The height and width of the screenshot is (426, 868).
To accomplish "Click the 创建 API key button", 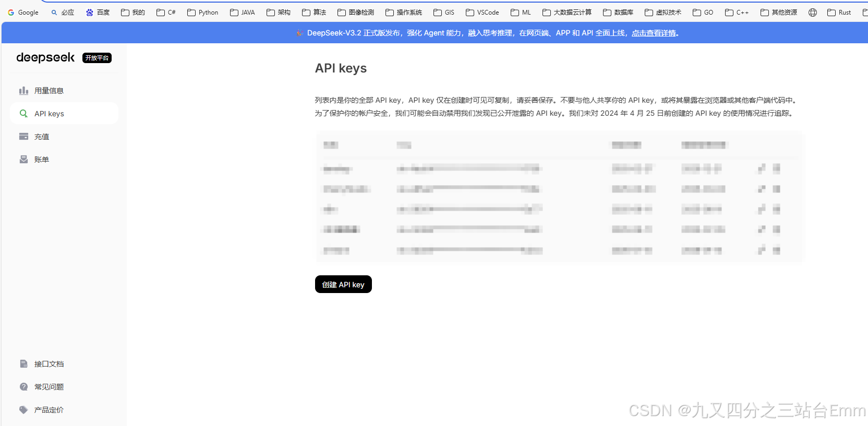I will point(343,284).
